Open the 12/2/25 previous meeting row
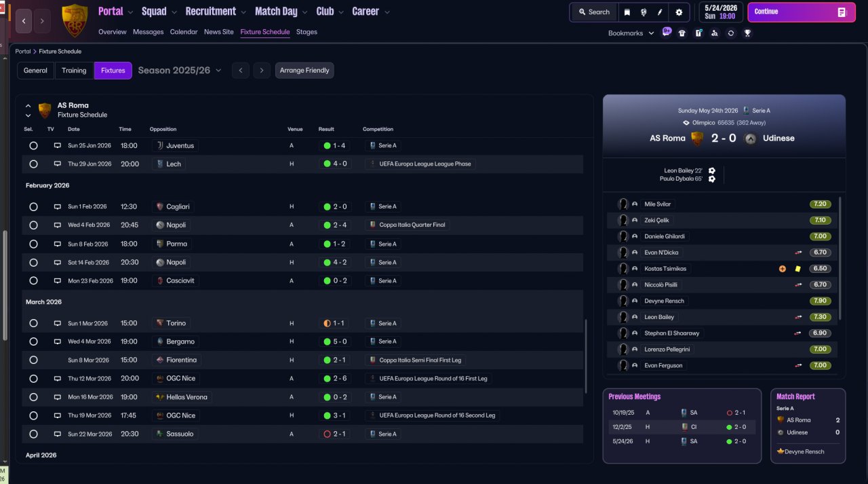 click(682, 427)
